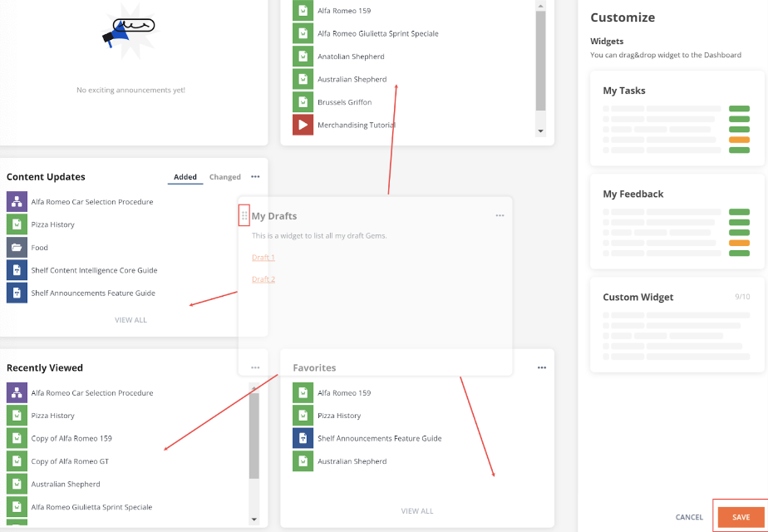768x532 pixels.
Task: Click the SAVE button
Action: 741,516
